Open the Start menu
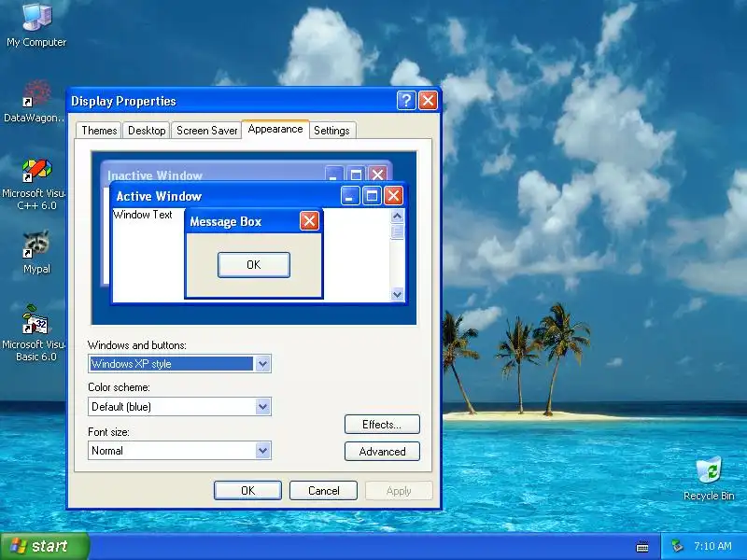Image resolution: width=747 pixels, height=560 pixels. [44, 546]
